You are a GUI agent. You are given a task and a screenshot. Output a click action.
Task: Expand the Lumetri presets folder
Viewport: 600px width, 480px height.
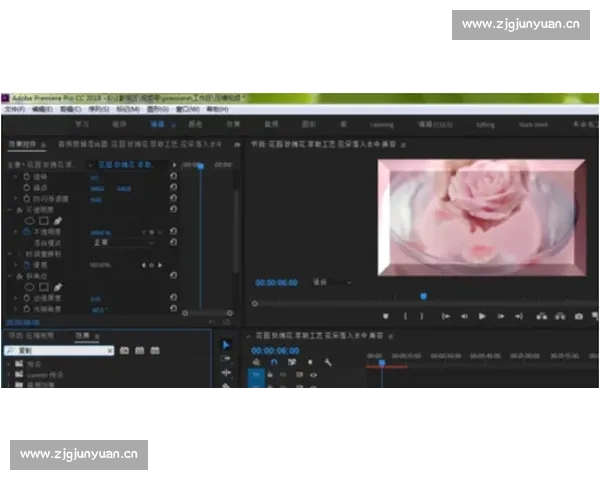coord(9,374)
